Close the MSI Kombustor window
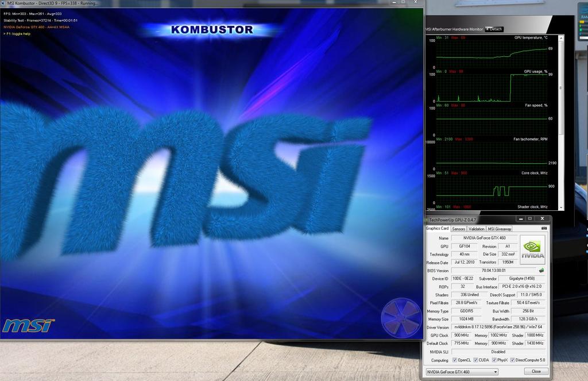The width and height of the screenshot is (588, 381). (x=416, y=2)
